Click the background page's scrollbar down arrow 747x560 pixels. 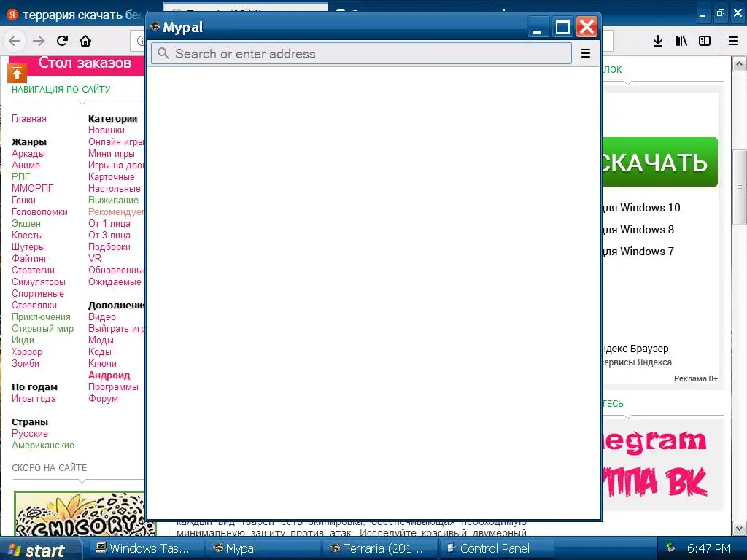(x=739, y=528)
